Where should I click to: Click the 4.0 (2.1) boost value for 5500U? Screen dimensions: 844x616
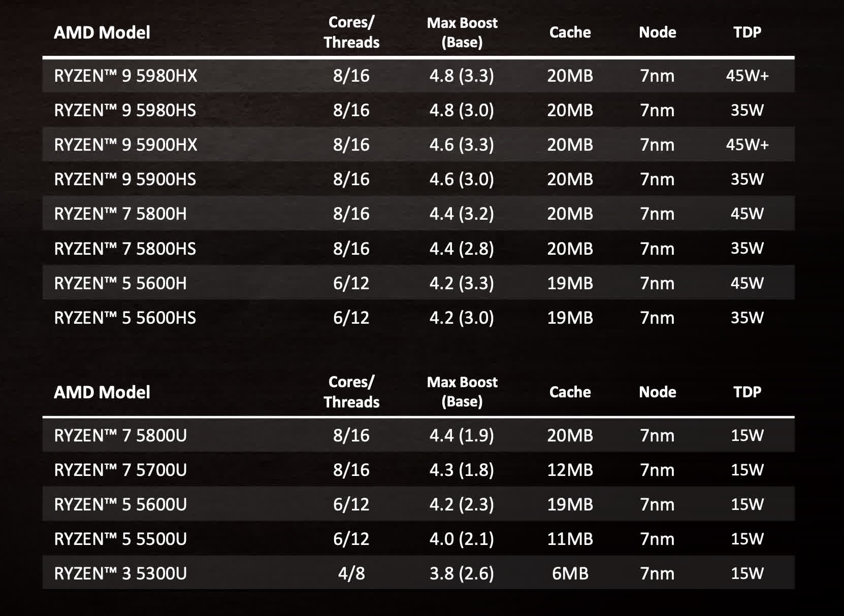click(x=462, y=539)
